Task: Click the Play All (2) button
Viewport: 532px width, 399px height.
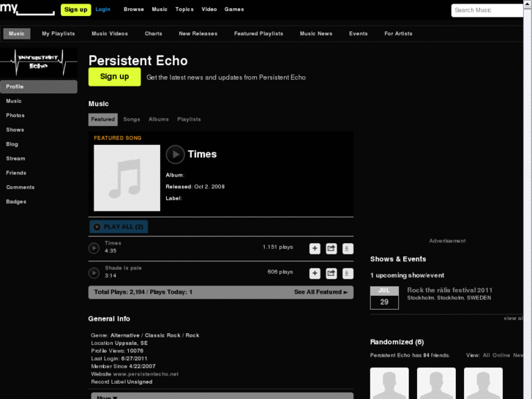Action: point(119,227)
